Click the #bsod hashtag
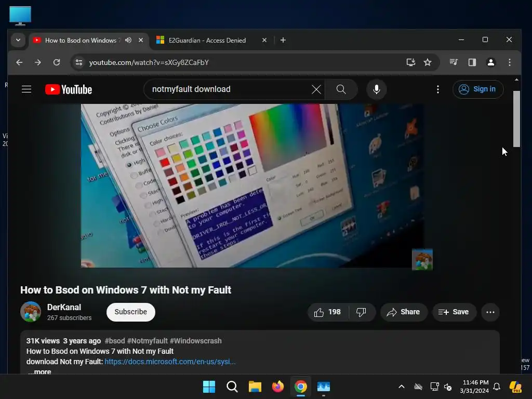 115,341
